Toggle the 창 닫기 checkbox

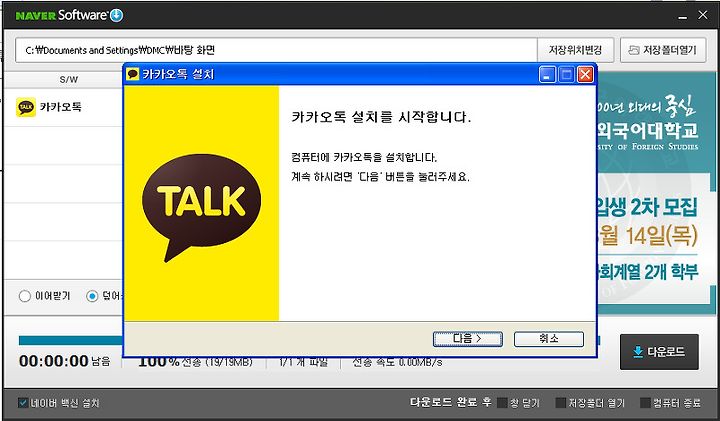coord(502,403)
